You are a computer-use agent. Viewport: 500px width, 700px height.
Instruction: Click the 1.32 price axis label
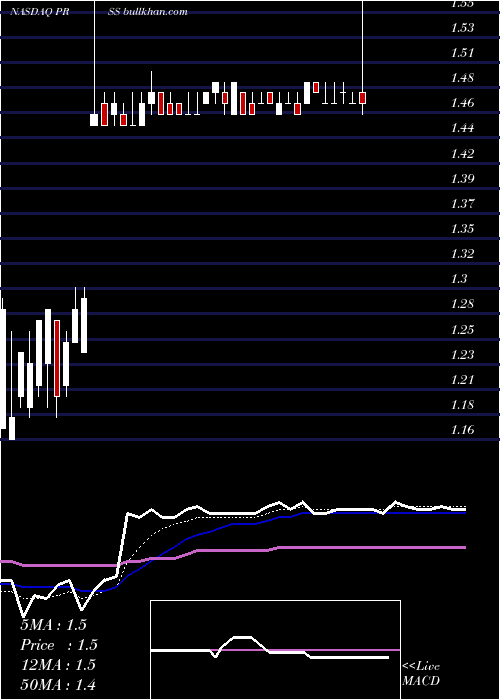click(x=462, y=254)
